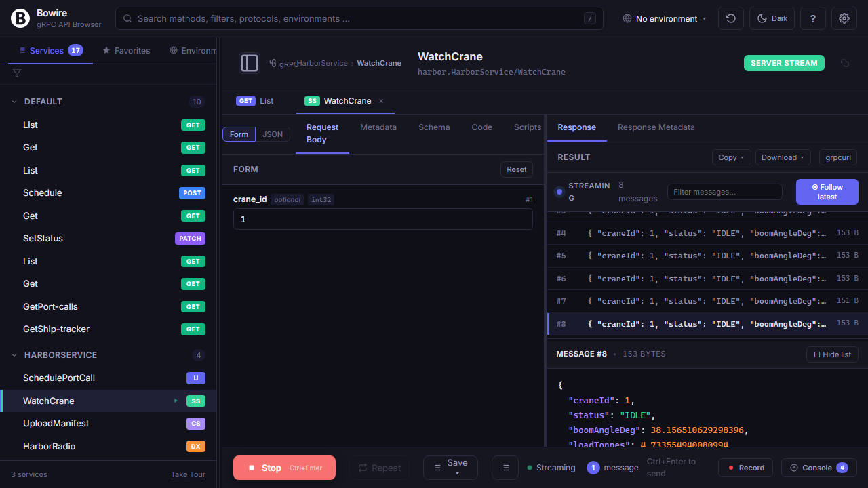Screen dimensions: 868x488
Task: Select stream message #6 row
Action: point(707,279)
